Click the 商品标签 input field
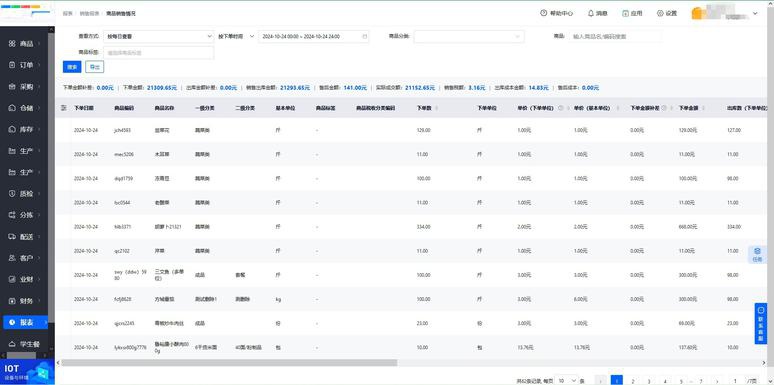The height and width of the screenshot is (385, 774). pyautogui.click(x=158, y=52)
